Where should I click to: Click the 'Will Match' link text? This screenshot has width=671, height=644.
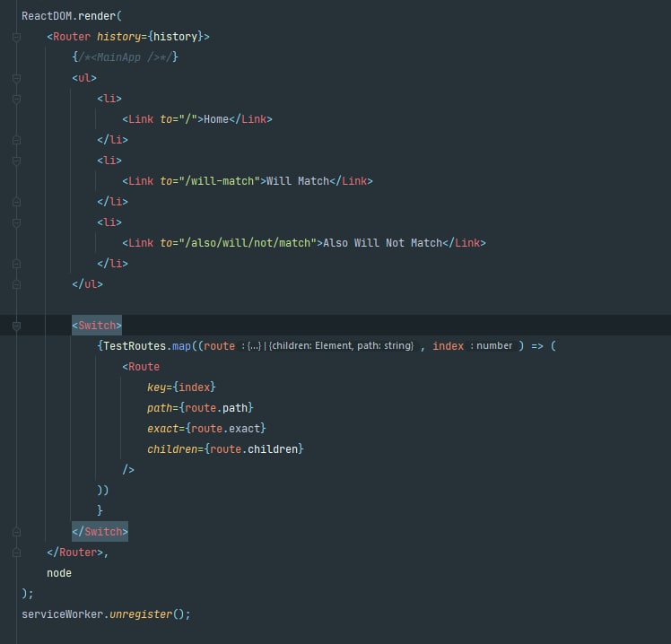pos(298,181)
